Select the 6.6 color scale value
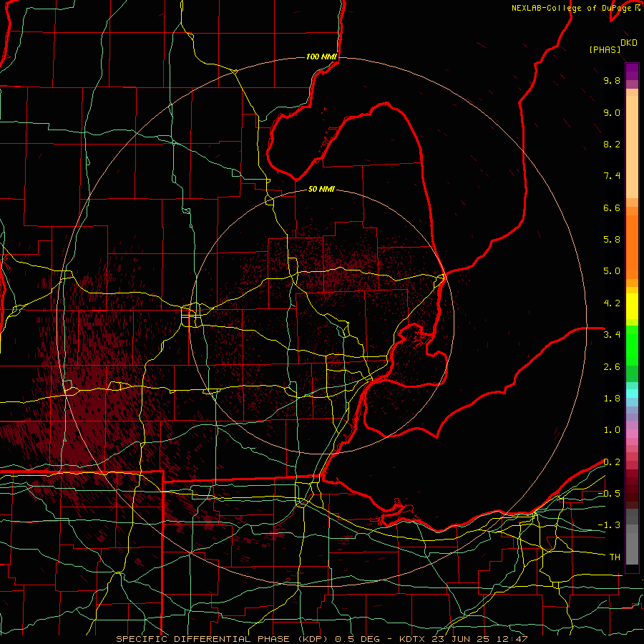This screenshot has height=644, width=644. [x=612, y=208]
